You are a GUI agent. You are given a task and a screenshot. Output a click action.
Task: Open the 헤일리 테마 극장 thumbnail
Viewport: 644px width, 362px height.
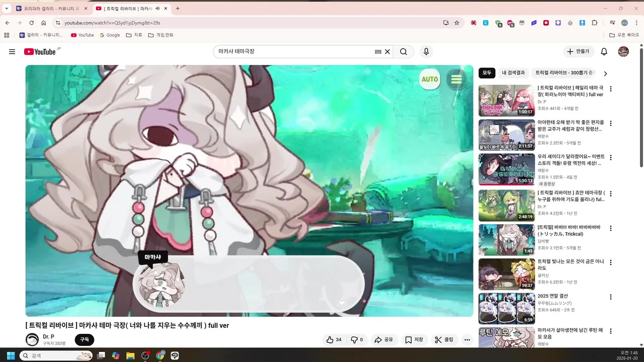point(507,101)
